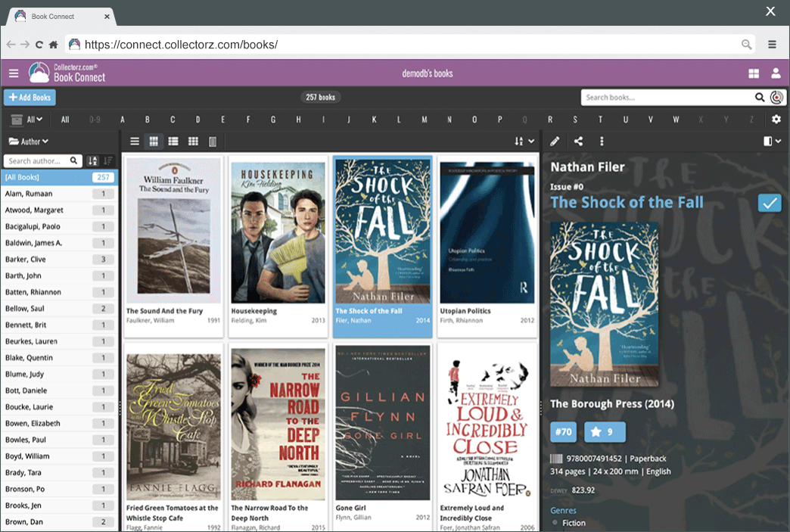Open the grid dashboard icon beside the account
The height and width of the screenshot is (532, 790).
[x=752, y=73]
